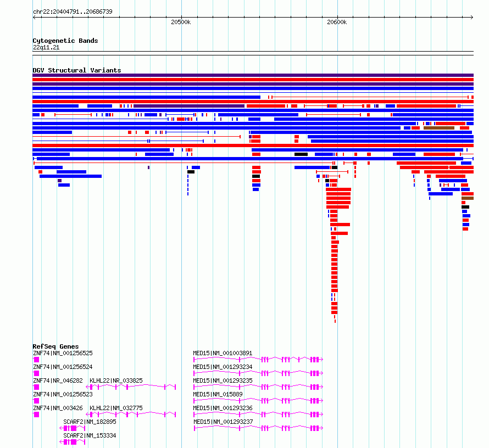Screen dimensions: 489x448
Task: Select the ZNF74|NM_001256525 gene label
Action: click(63, 353)
